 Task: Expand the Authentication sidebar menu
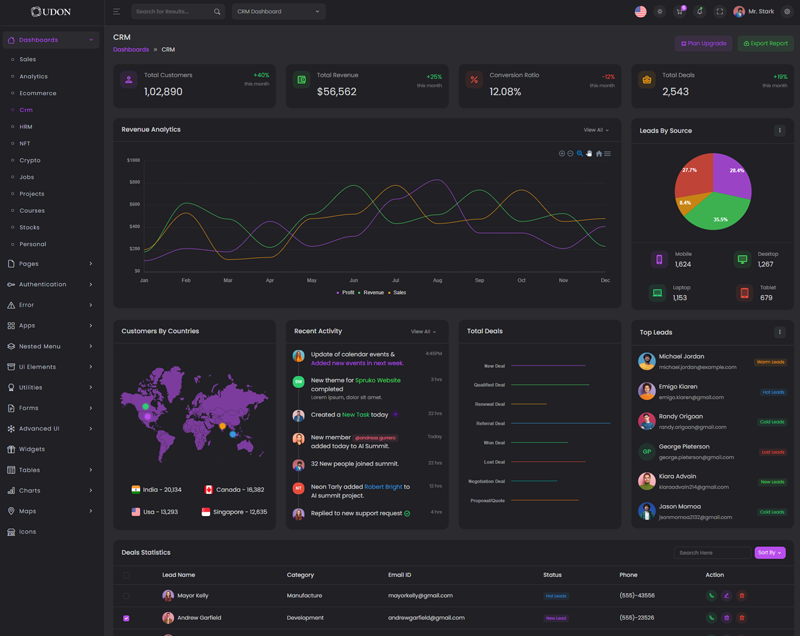point(50,284)
